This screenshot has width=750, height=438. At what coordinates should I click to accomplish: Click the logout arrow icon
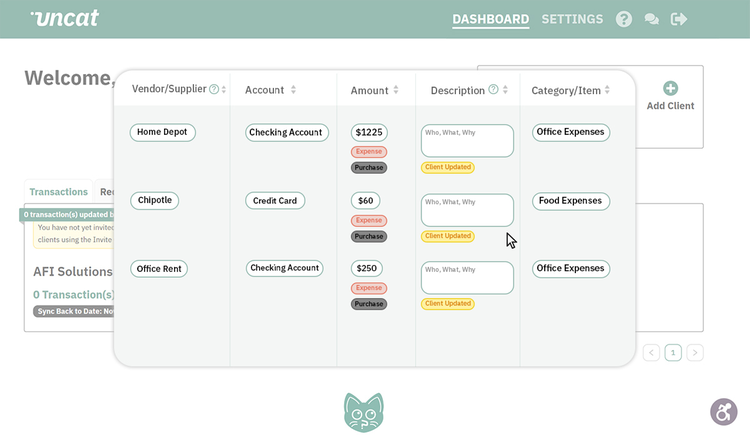point(679,19)
